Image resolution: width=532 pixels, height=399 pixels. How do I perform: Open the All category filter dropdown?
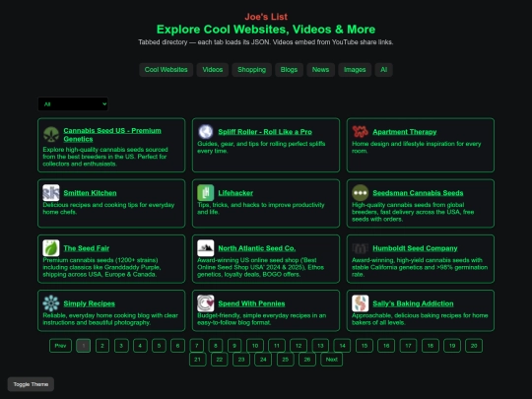click(73, 103)
